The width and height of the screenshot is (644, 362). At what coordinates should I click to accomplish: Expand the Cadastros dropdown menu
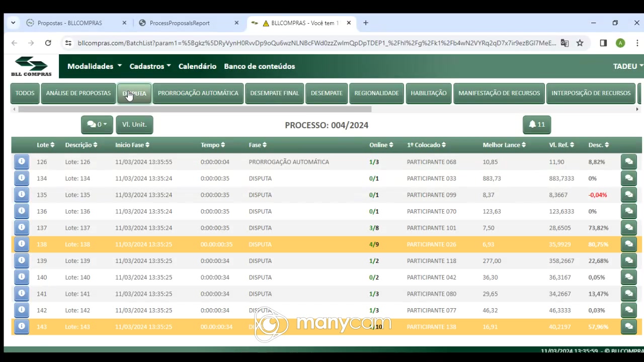tap(150, 66)
